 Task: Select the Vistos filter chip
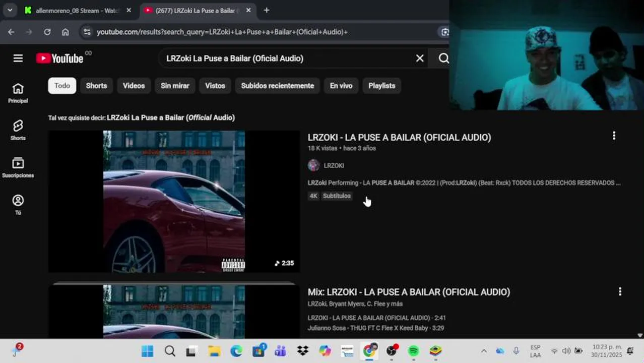[215, 86]
